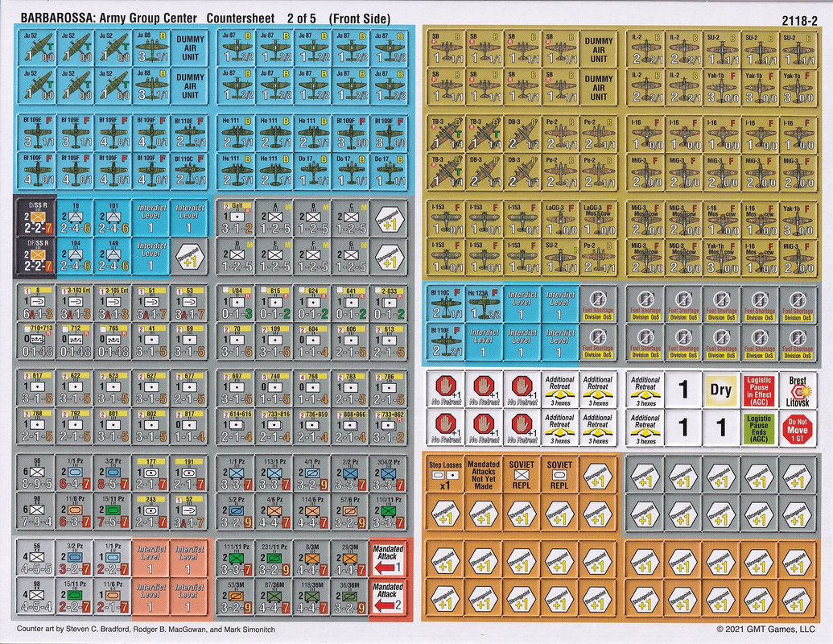Select the 3/2 Pz counter 8-5-7

point(113,474)
